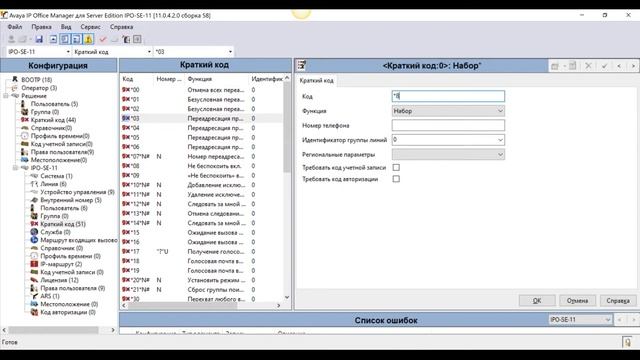Click the Код авторизации (0) tree icon

point(34,312)
